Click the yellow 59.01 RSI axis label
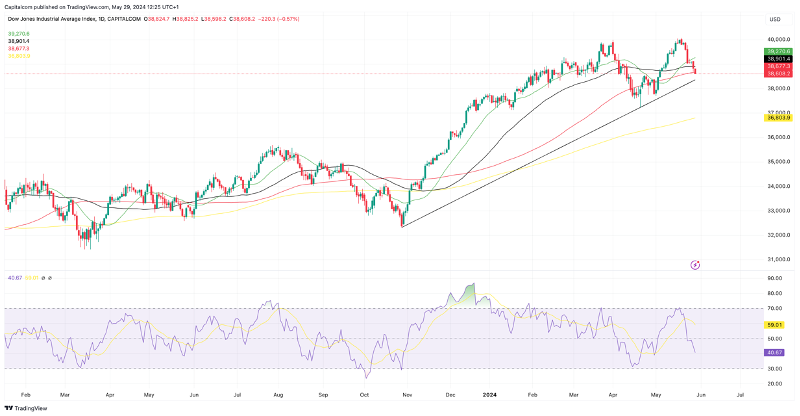 (773, 325)
